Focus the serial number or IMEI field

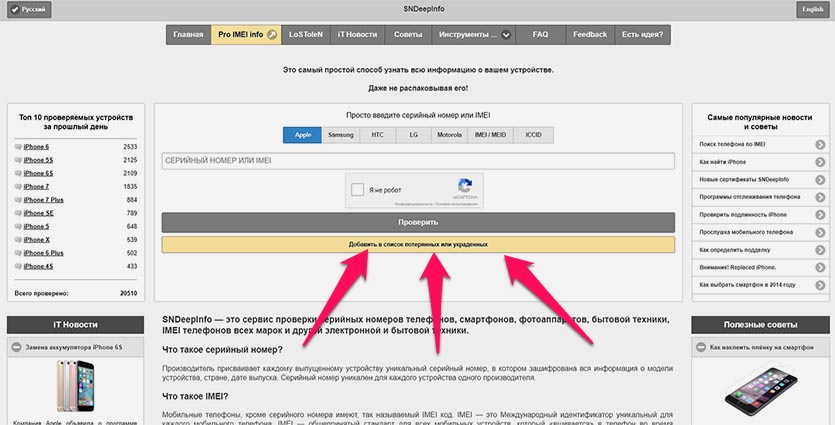tap(418, 161)
